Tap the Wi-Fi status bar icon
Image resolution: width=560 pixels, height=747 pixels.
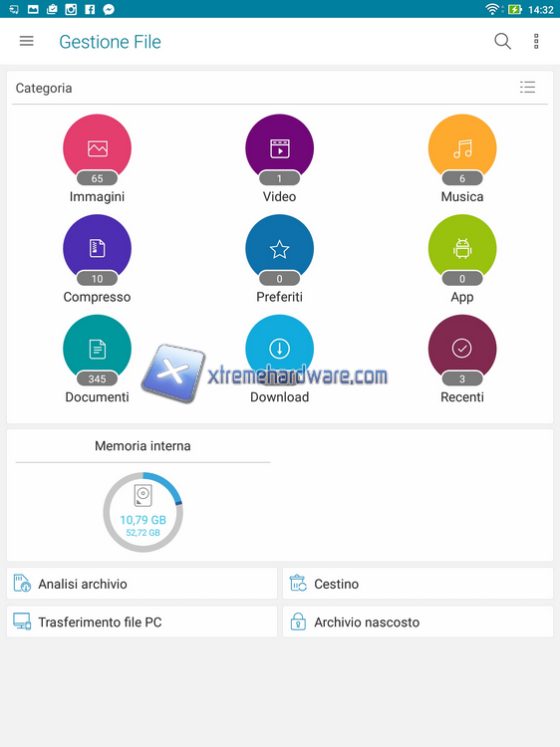[492, 9]
